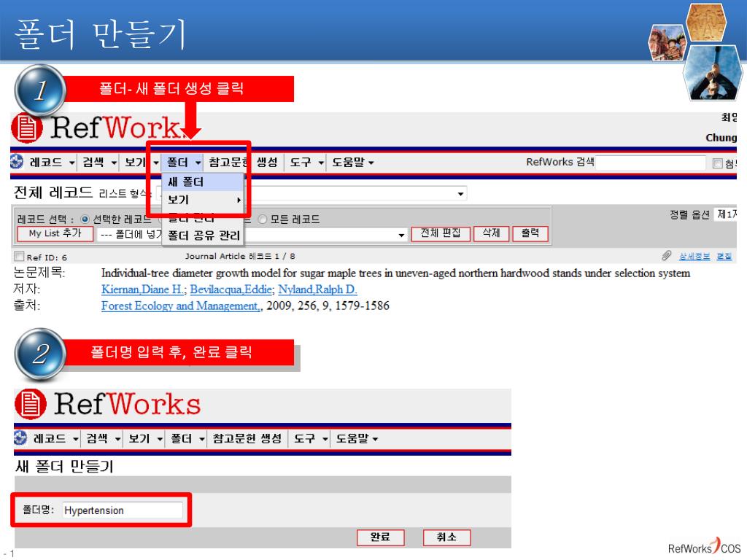Open the 레코드 menu in lower menu bar

[x=55, y=438]
